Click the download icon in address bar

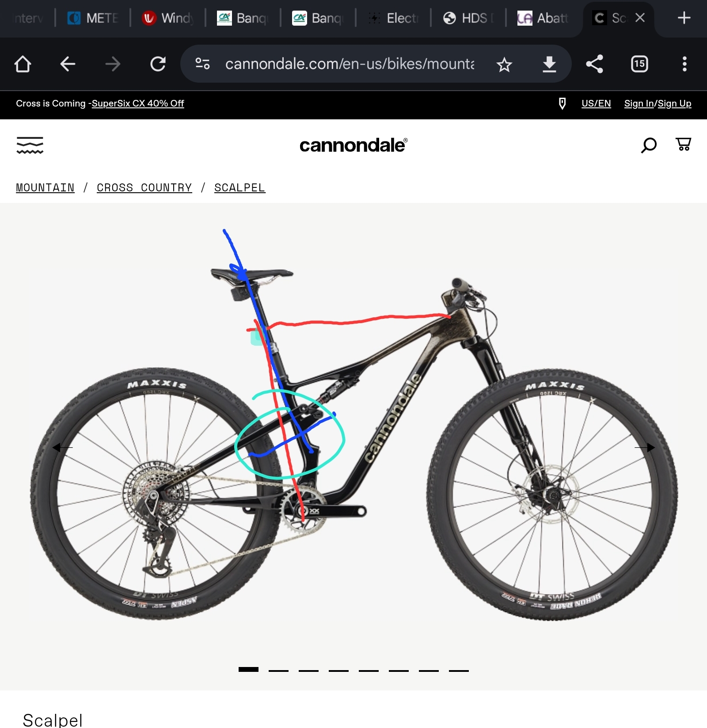pos(549,65)
